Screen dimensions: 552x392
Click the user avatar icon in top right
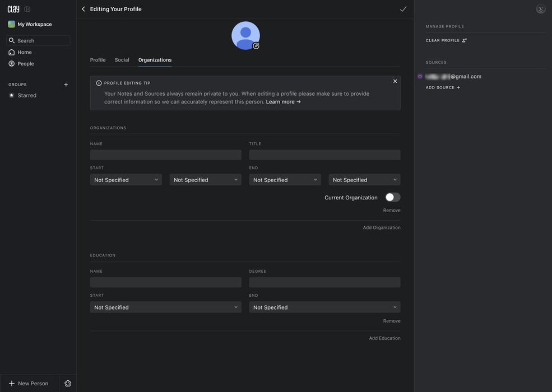click(540, 9)
